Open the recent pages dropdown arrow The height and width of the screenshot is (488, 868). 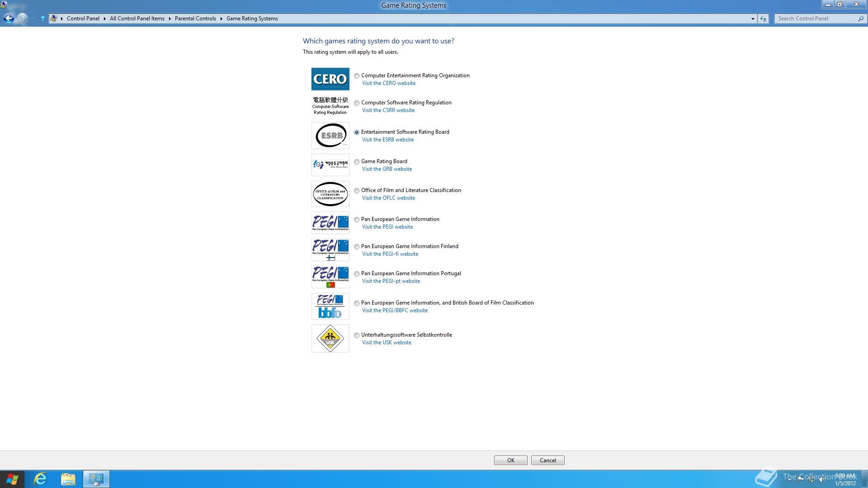click(33, 19)
